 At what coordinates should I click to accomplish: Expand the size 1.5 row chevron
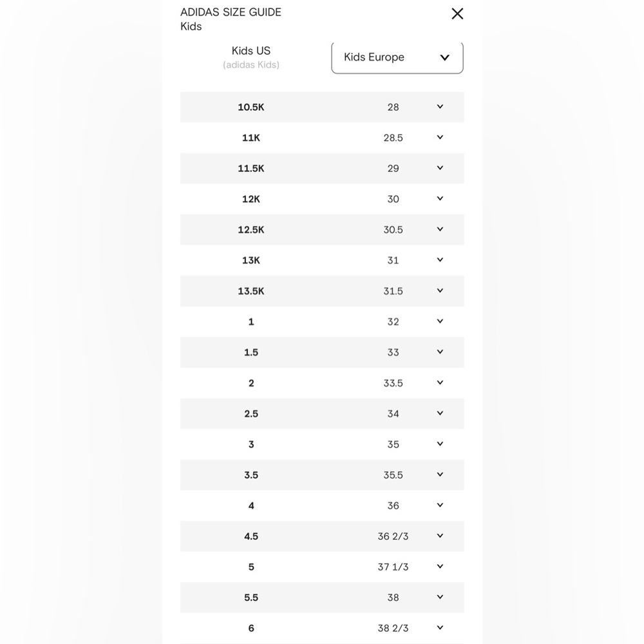point(440,352)
